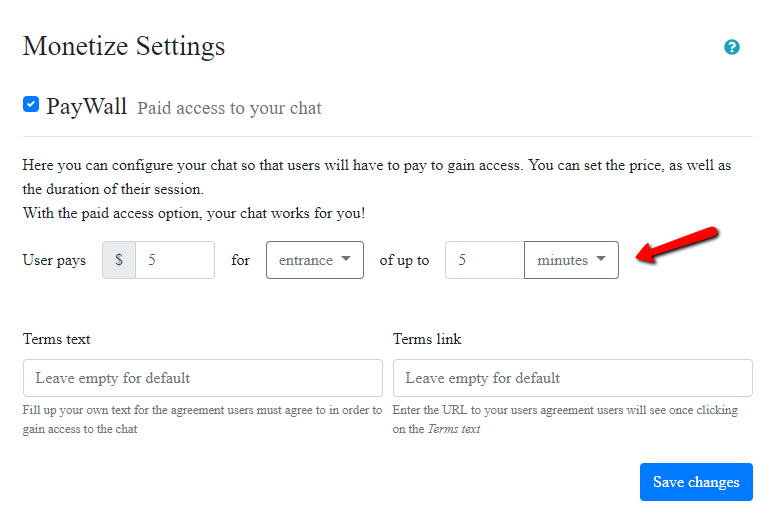Focus the duration number field
The image size is (783, 516).
coord(484,260)
